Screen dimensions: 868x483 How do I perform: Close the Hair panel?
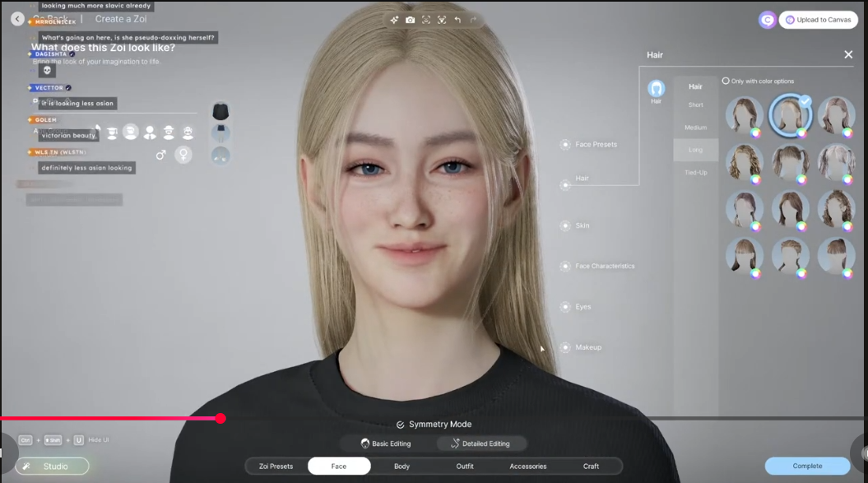848,54
